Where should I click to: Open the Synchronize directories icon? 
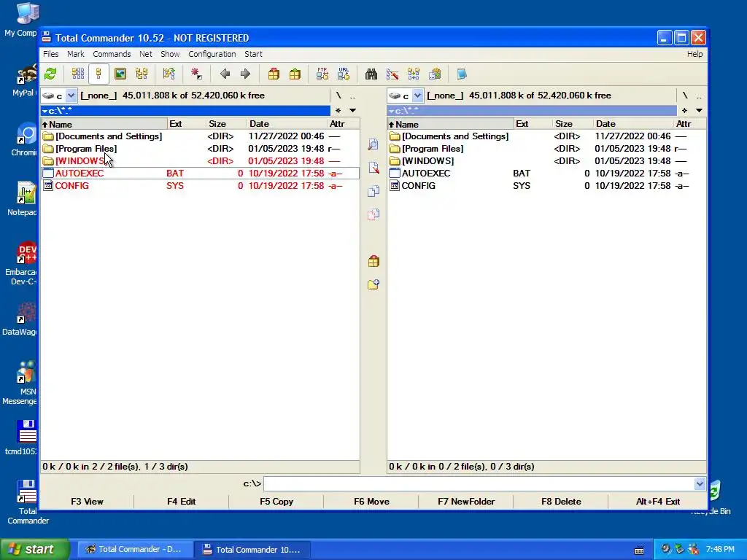pos(414,74)
